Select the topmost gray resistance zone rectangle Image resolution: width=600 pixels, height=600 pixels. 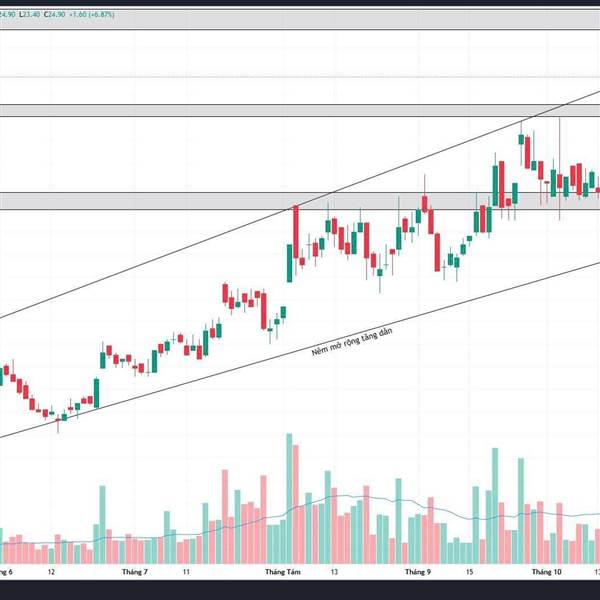click(300, 19)
